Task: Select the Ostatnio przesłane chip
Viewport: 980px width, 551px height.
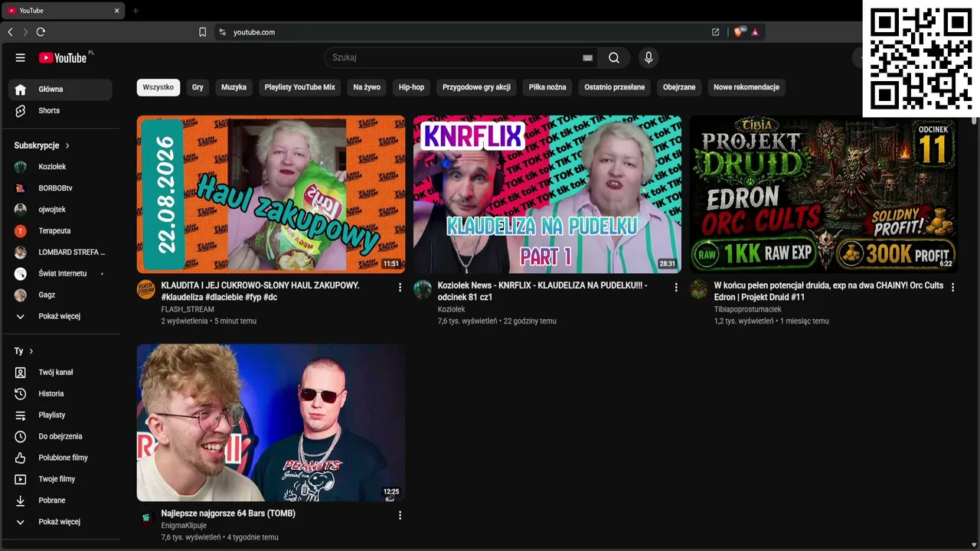Action: coord(615,87)
